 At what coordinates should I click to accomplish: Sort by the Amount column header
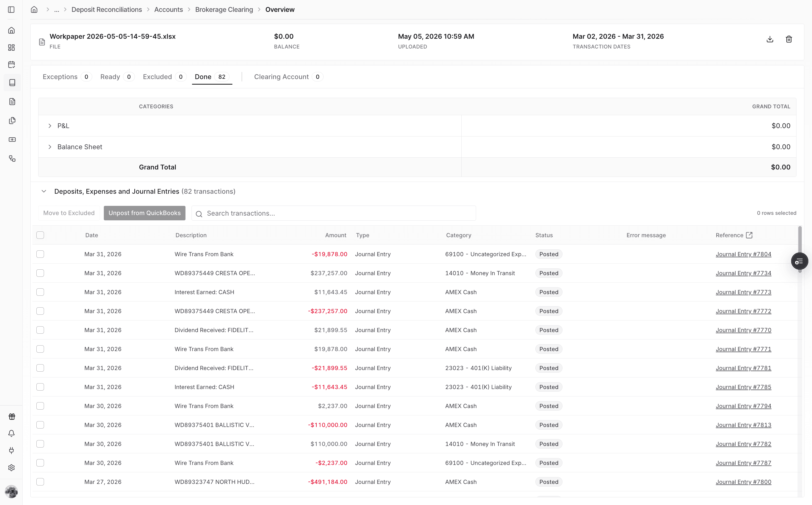(x=336, y=235)
